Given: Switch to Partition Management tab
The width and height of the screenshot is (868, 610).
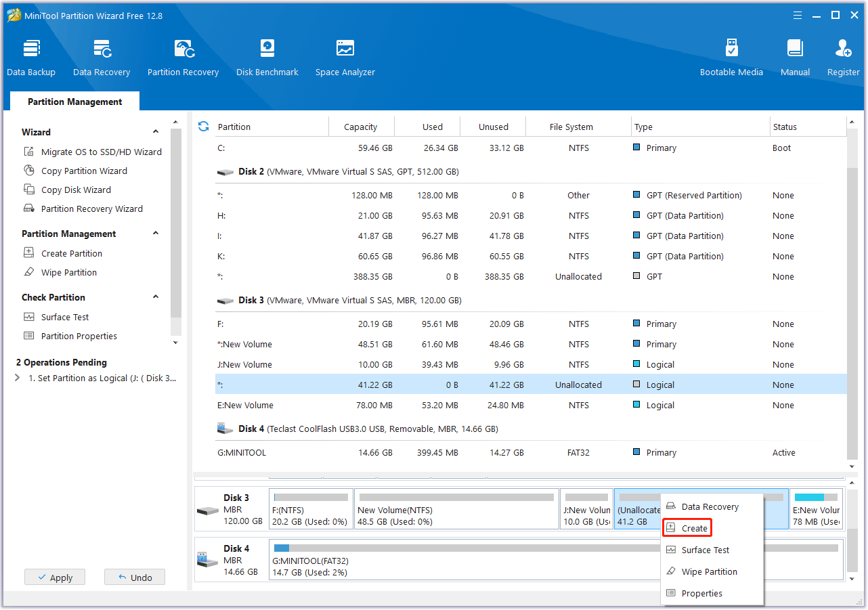Looking at the screenshot, I should (75, 102).
